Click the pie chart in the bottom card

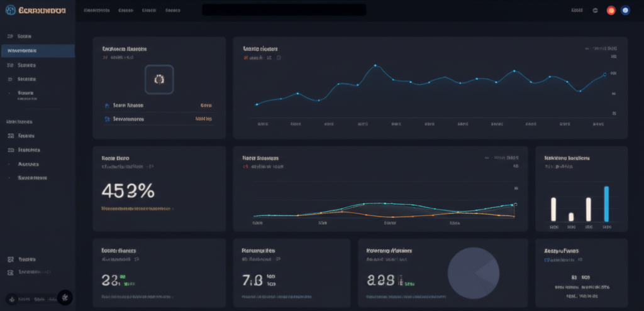pyautogui.click(x=473, y=273)
